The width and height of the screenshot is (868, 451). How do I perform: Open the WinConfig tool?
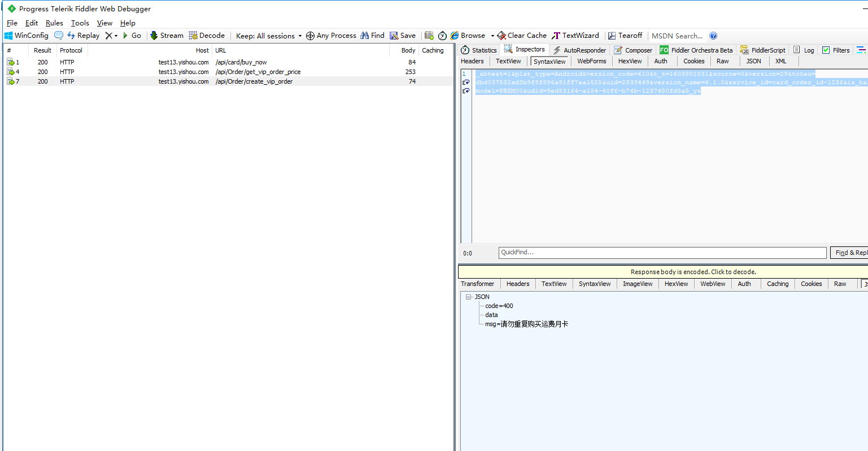[27, 36]
